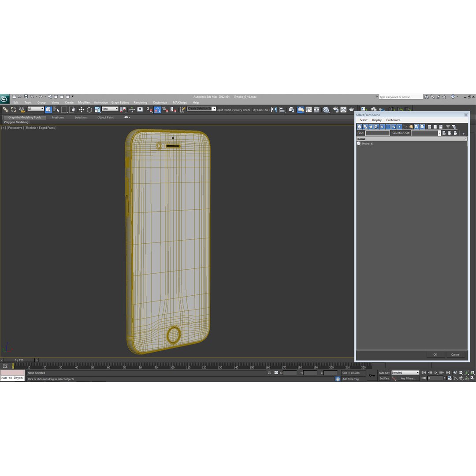Toggle Window/Crossing selection mode
Viewport: 476px width, 476px height.
72,110
